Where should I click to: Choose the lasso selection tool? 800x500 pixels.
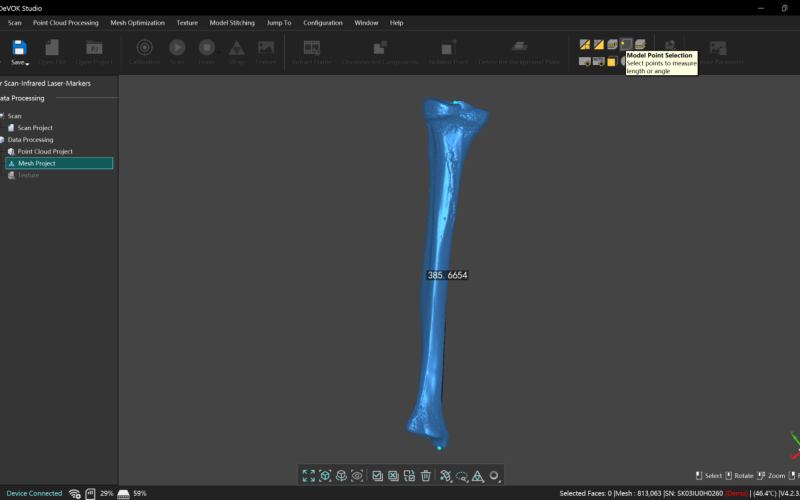point(462,476)
